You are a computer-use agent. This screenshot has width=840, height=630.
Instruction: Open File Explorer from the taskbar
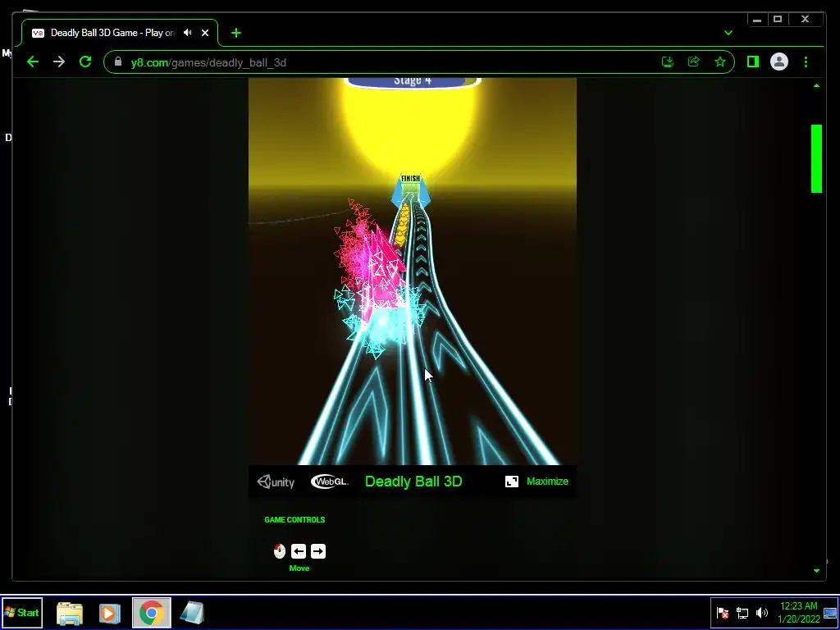click(x=70, y=614)
